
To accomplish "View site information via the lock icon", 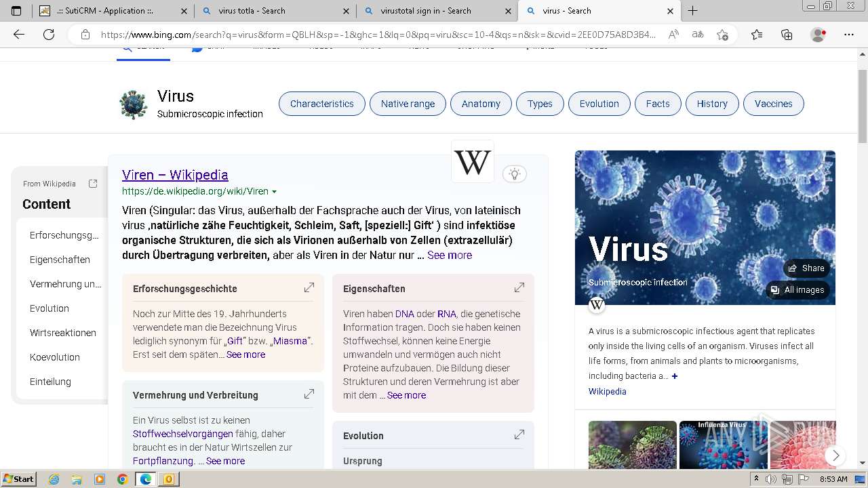I will (x=85, y=35).
